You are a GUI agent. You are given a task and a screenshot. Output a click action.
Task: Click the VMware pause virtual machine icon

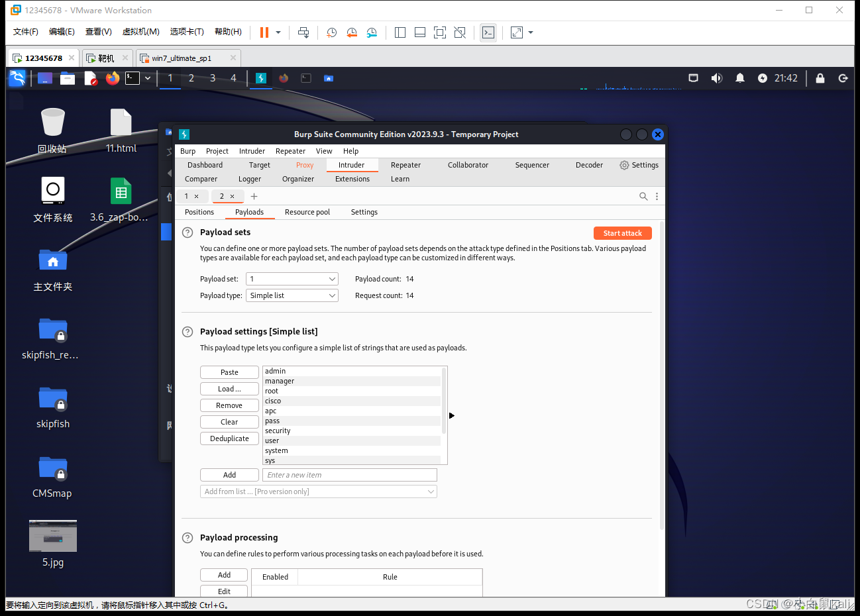264,32
